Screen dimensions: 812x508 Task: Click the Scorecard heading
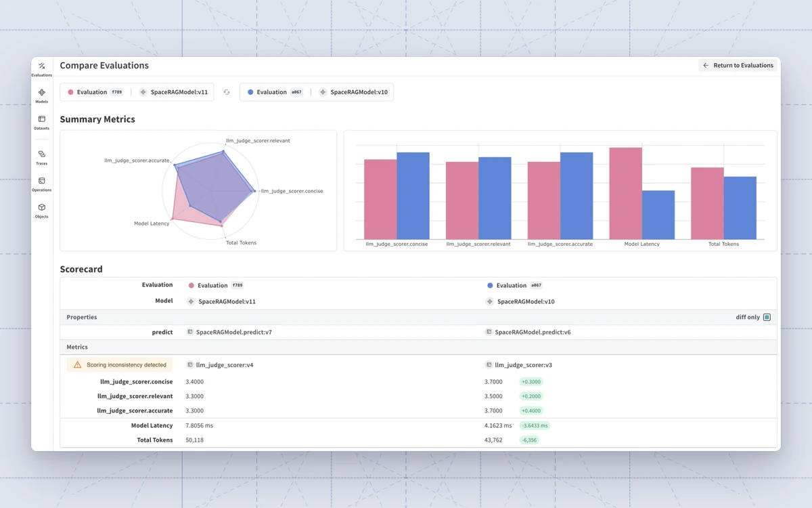coord(81,269)
